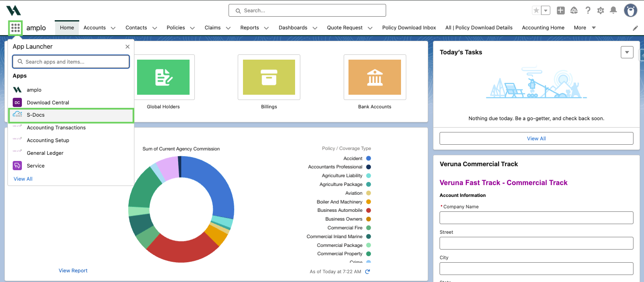
Task: Click the Boiler And Machinery orange swatch
Action: [x=369, y=202]
